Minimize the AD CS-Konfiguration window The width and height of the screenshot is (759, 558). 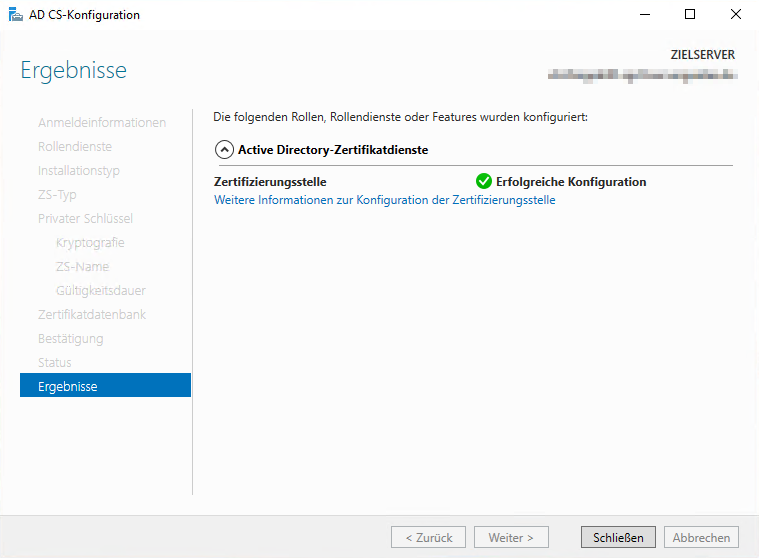[645, 15]
